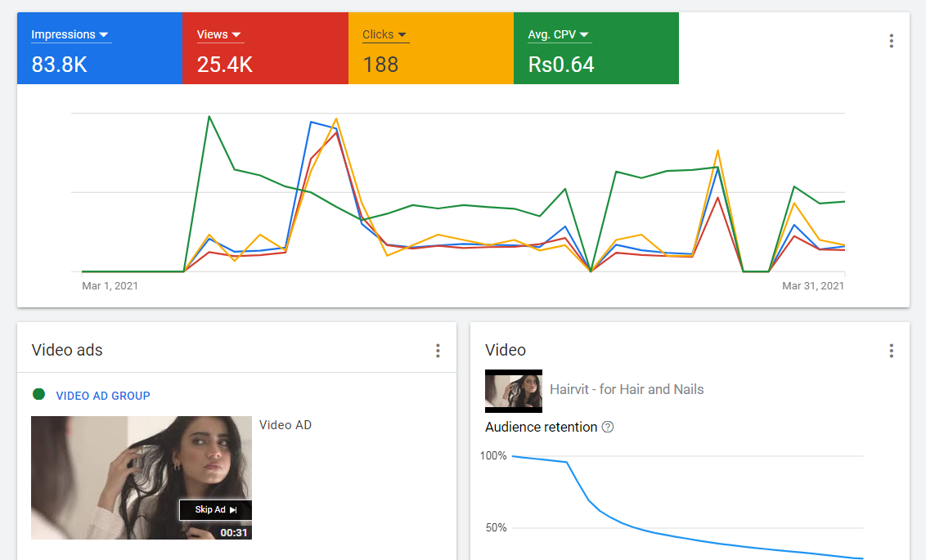
Task: Open the Hairvit - for Hair and Nails title
Action: 627,389
